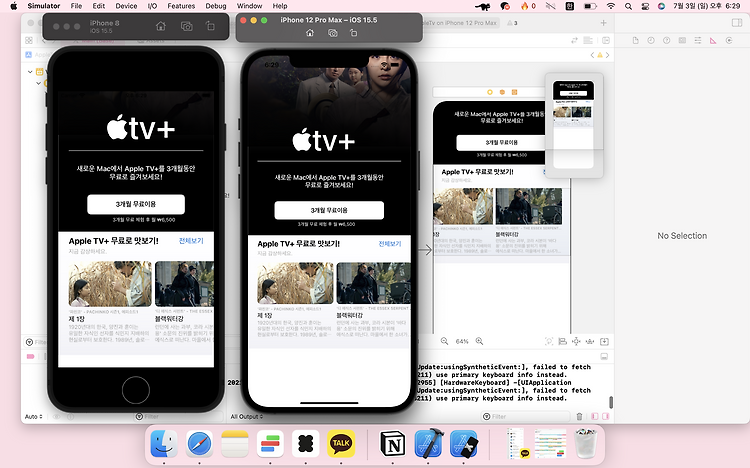750x468 pixels.
Task: Click the Align constraints canvas icon
Action: pos(562,341)
